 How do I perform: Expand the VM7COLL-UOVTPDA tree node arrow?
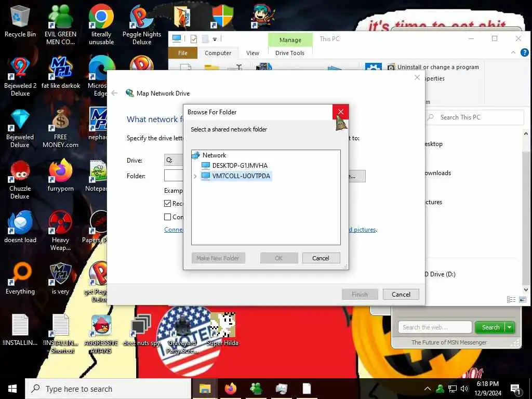[x=195, y=176]
